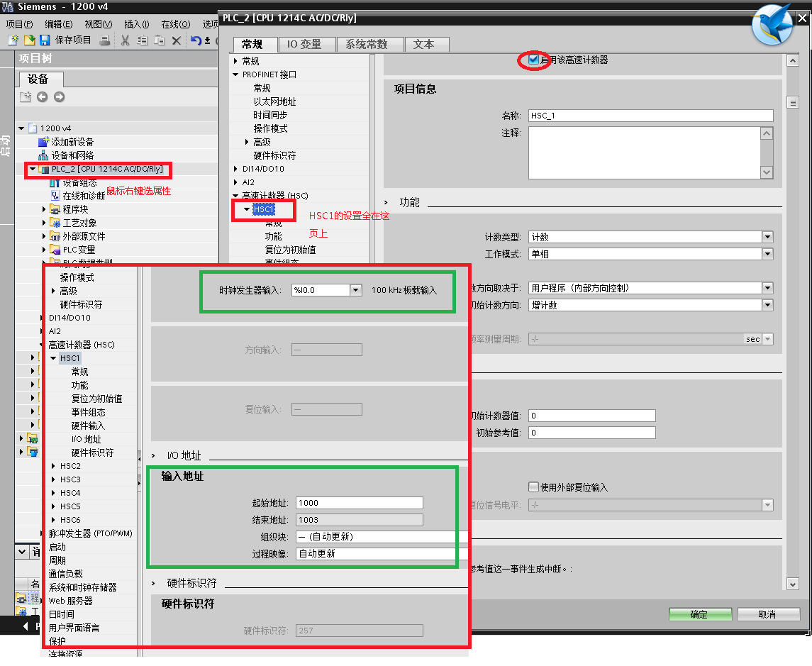
Task: Expand the 程序块 tree node
Action: [44, 209]
